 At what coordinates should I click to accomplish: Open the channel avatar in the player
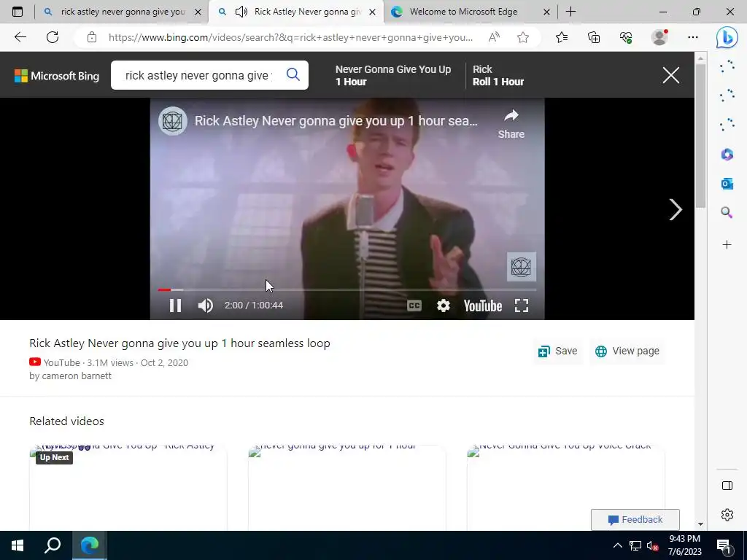click(x=172, y=121)
